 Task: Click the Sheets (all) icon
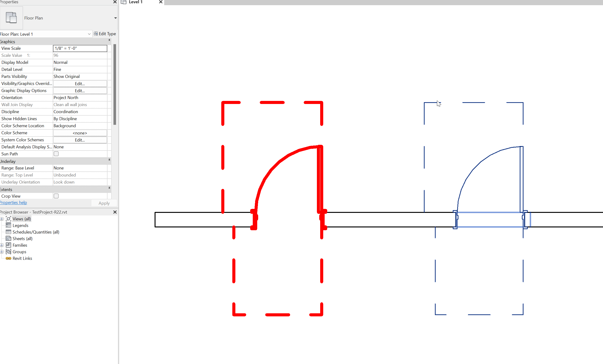tap(8, 238)
